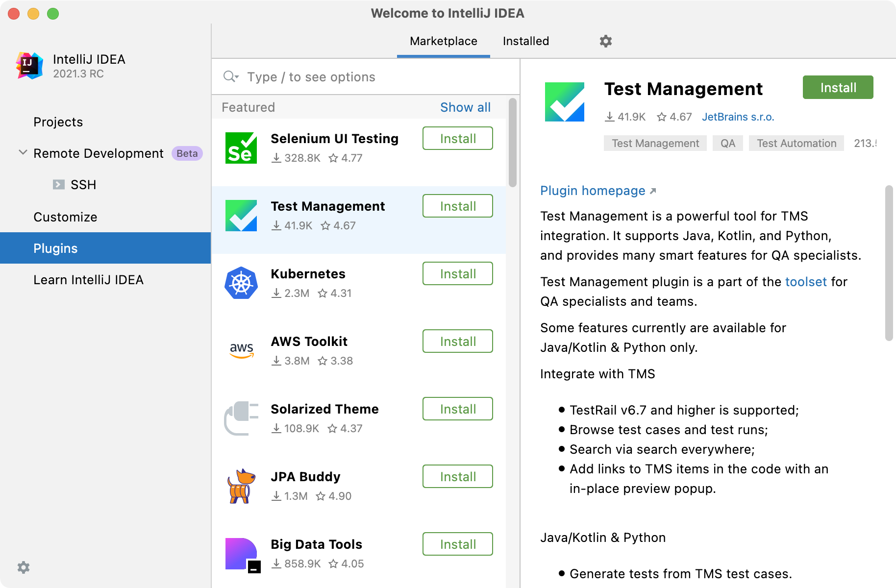Viewport: 896px width, 588px height.
Task: Click the 2021.3 RC version label
Action: [x=78, y=74]
